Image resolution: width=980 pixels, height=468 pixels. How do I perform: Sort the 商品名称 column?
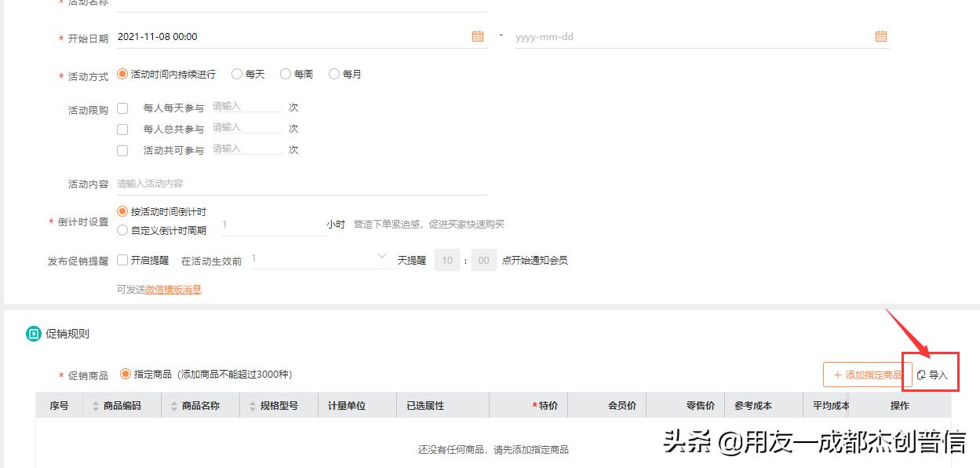pos(173,405)
